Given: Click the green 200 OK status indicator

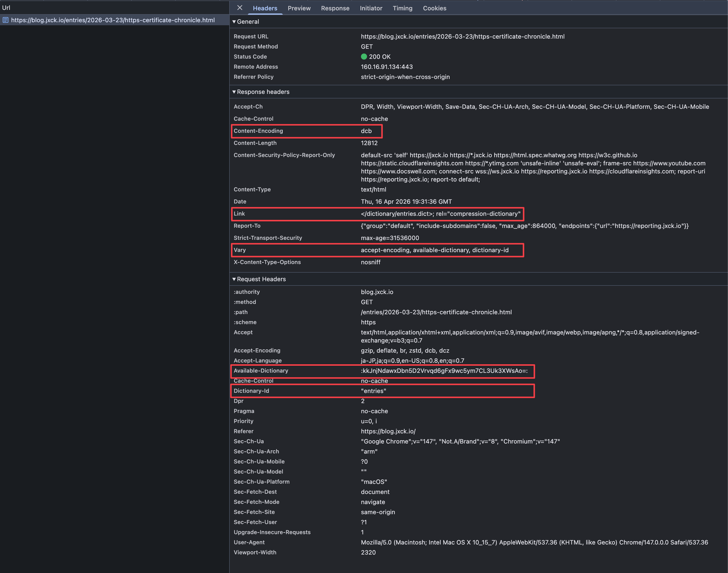Looking at the screenshot, I should (x=364, y=57).
